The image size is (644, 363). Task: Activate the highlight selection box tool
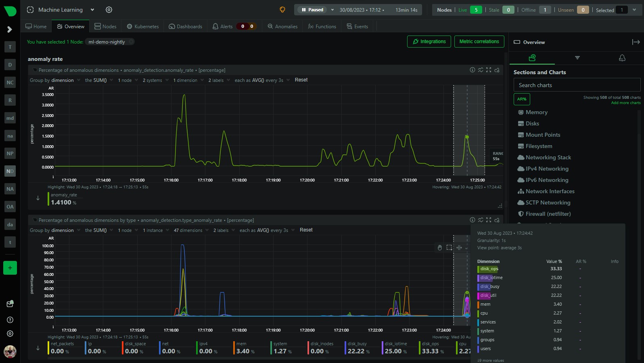point(449,248)
